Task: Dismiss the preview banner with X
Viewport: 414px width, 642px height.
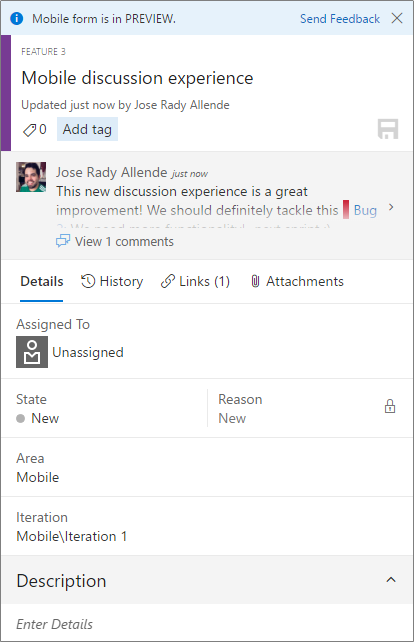Action: click(x=397, y=18)
